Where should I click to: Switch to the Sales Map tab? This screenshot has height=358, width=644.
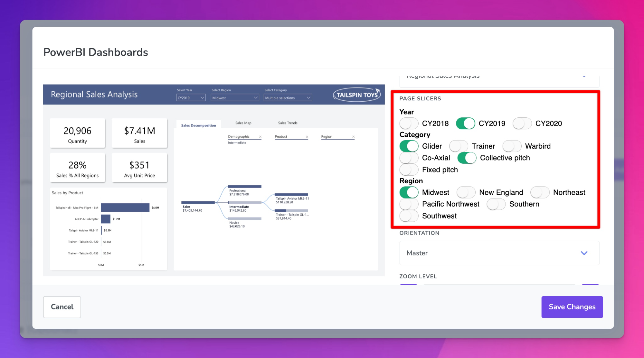click(x=243, y=123)
